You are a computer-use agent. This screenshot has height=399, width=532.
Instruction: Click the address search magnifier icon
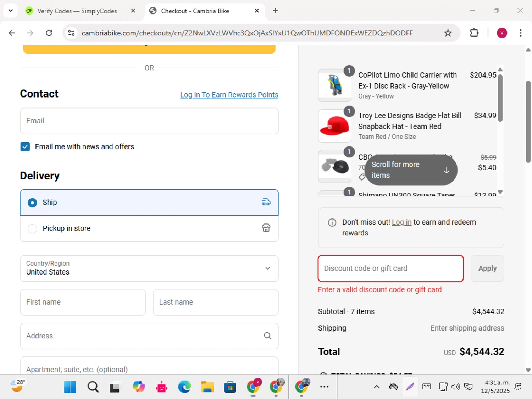tap(268, 336)
